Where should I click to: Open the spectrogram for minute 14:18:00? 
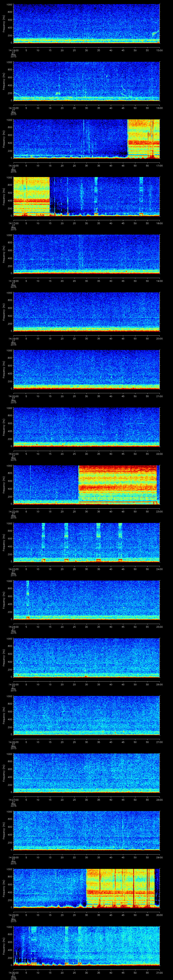(86, 254)
